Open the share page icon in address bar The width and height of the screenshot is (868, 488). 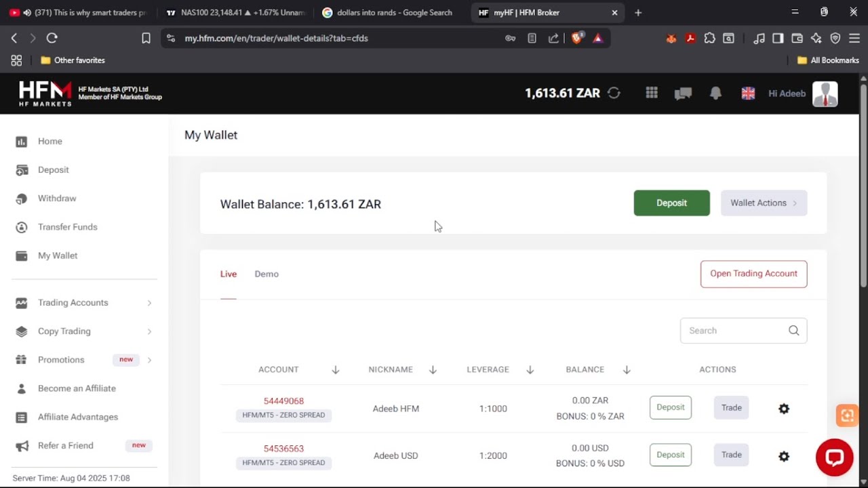(x=553, y=39)
